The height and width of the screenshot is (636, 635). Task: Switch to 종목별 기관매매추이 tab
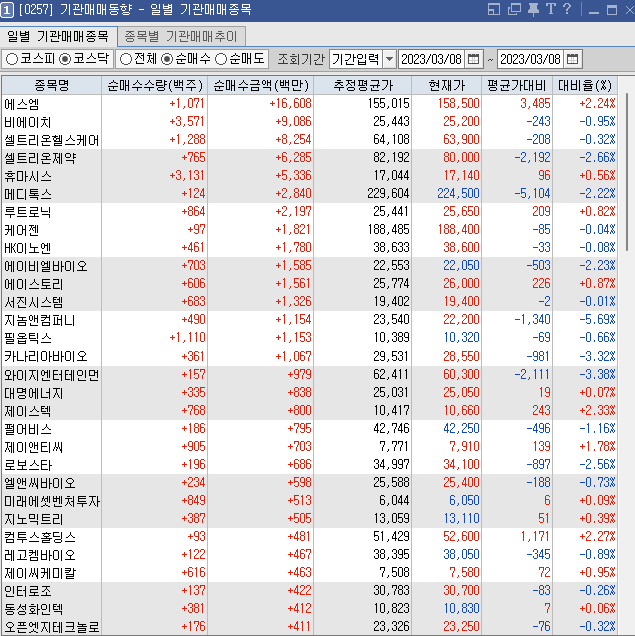pos(181,37)
